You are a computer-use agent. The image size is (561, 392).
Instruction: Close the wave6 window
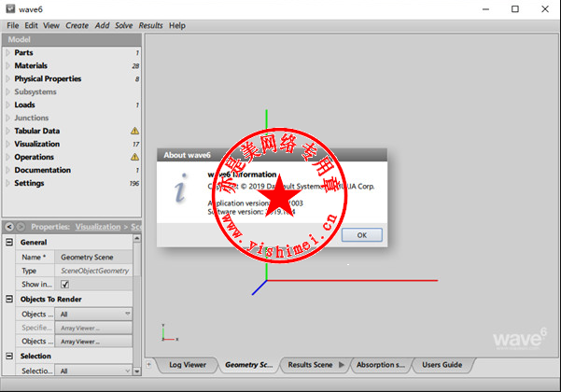(545, 9)
